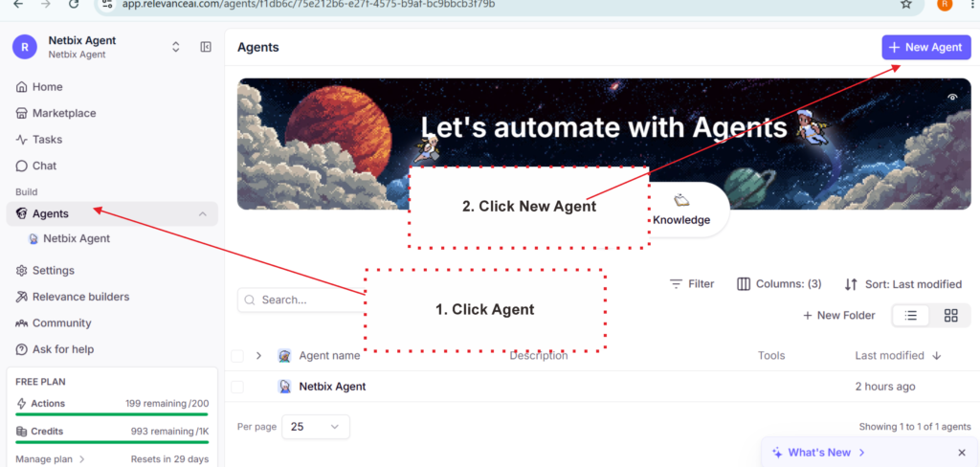The height and width of the screenshot is (467, 980).
Task: Click the 'Resets in 29 days' text
Action: pyautogui.click(x=169, y=459)
